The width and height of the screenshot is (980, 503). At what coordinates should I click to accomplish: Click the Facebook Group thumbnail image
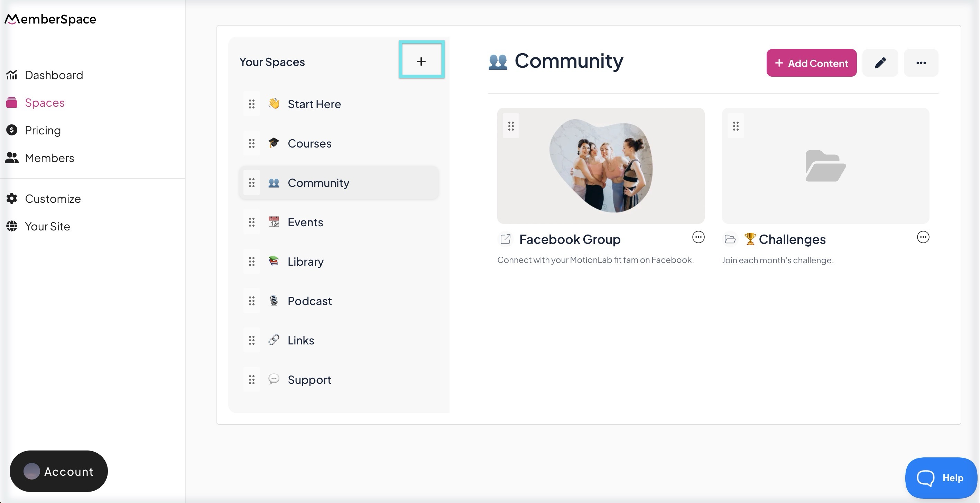click(x=601, y=166)
